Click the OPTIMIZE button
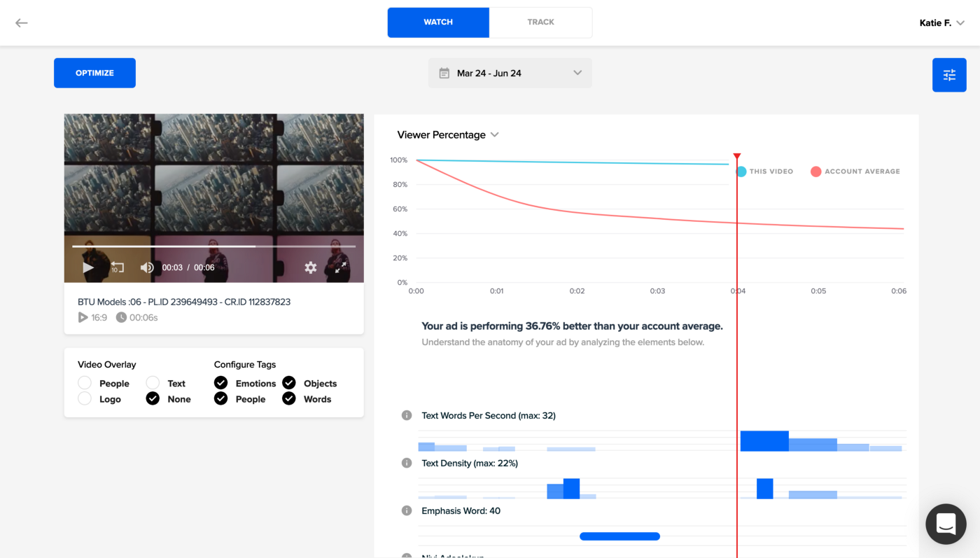This screenshot has width=980, height=558. [94, 73]
